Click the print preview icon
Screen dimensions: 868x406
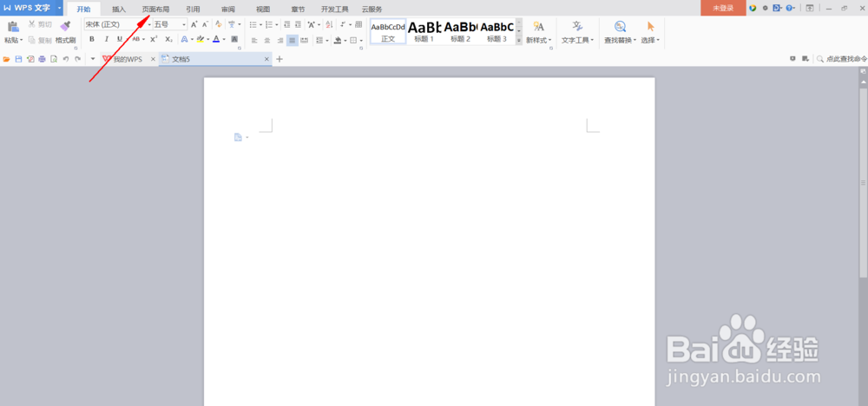(x=54, y=59)
